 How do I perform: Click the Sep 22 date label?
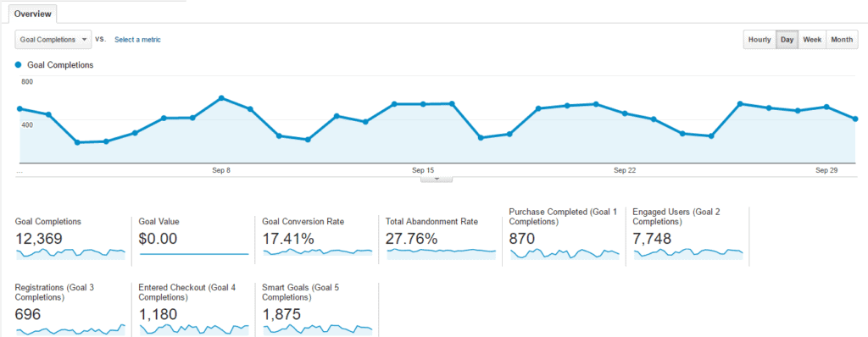(625, 170)
